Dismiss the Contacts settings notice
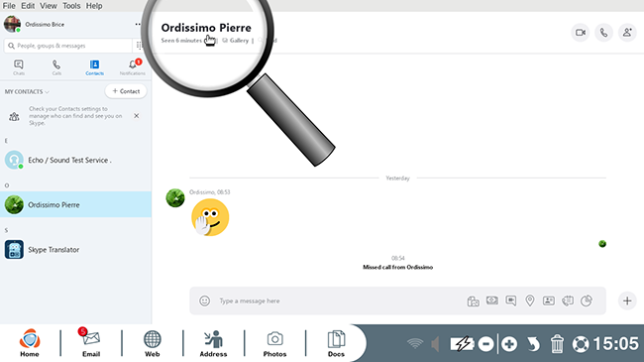644x362 pixels. coord(137,116)
